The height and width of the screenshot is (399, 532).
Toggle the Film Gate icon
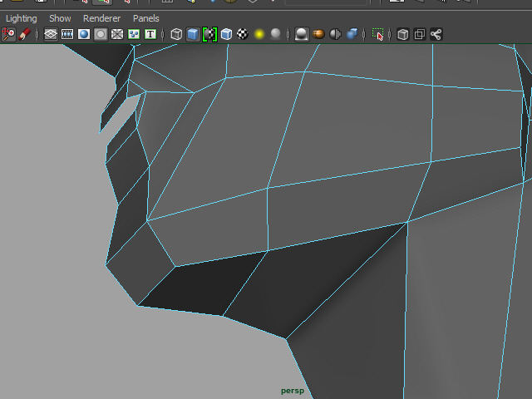tap(67, 34)
